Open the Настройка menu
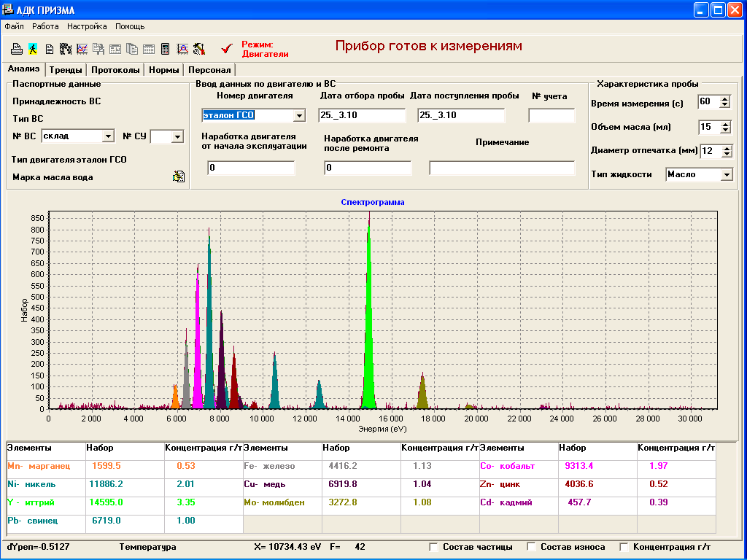Image resolution: width=747 pixels, height=560 pixels. [87, 26]
